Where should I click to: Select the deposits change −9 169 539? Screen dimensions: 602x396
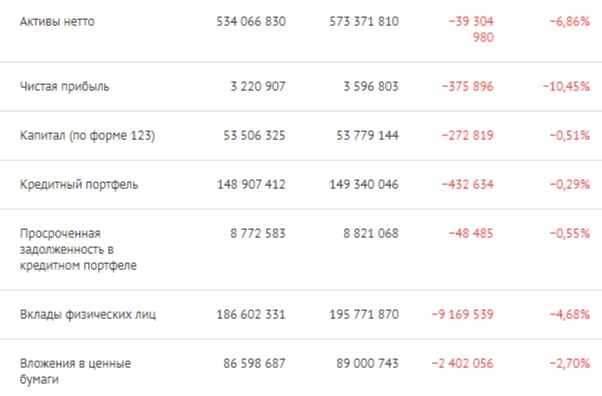[x=462, y=315]
